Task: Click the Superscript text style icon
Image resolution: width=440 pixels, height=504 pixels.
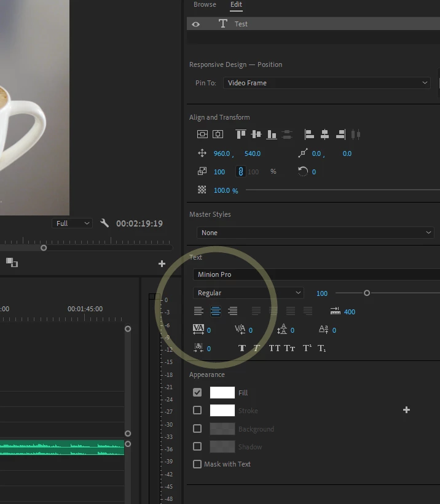Action: click(307, 348)
